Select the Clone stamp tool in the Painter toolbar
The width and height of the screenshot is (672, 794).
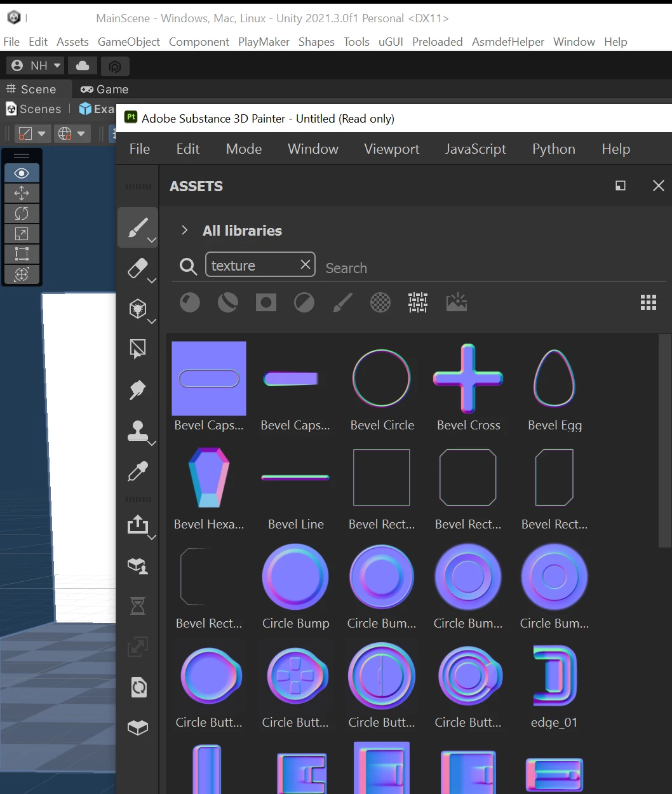[137, 431]
